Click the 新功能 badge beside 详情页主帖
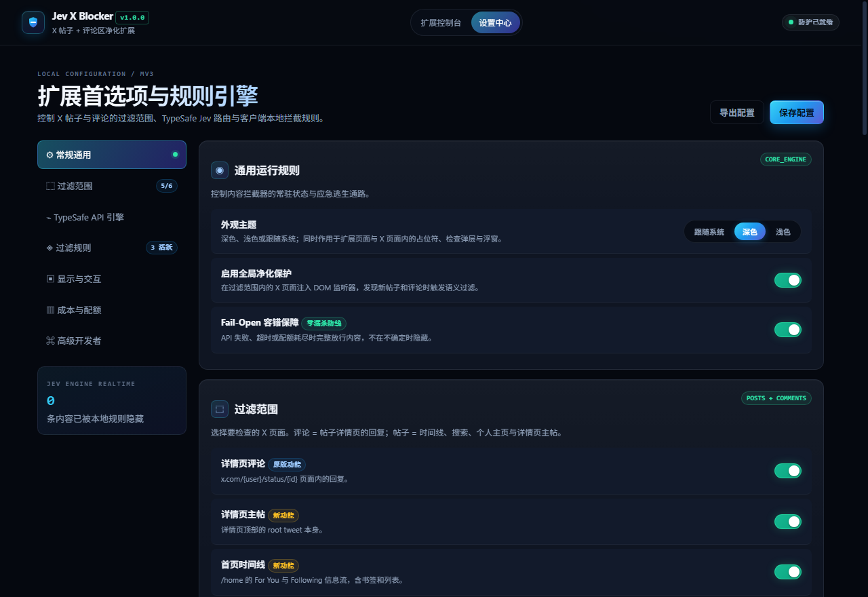868x597 pixels. click(283, 516)
